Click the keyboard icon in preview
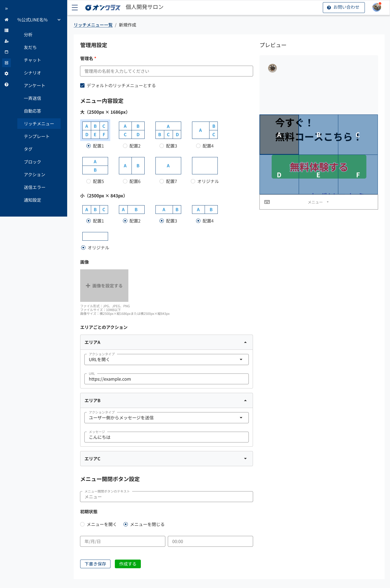 tap(267, 202)
